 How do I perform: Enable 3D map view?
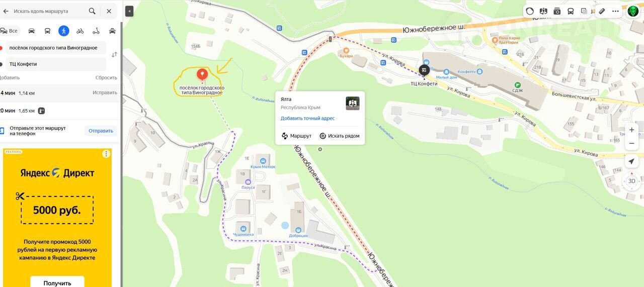click(x=631, y=181)
